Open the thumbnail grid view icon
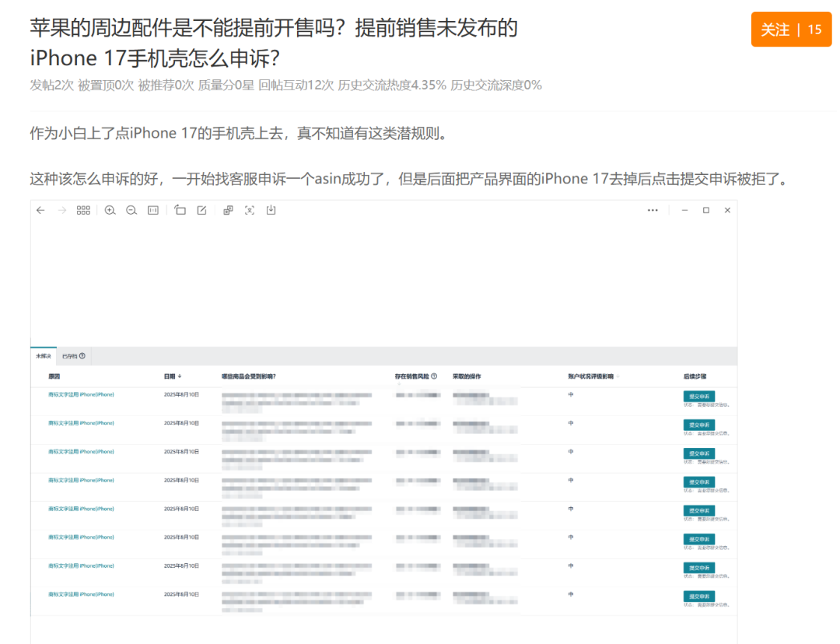Image resolution: width=840 pixels, height=644 pixels. pos(83,211)
